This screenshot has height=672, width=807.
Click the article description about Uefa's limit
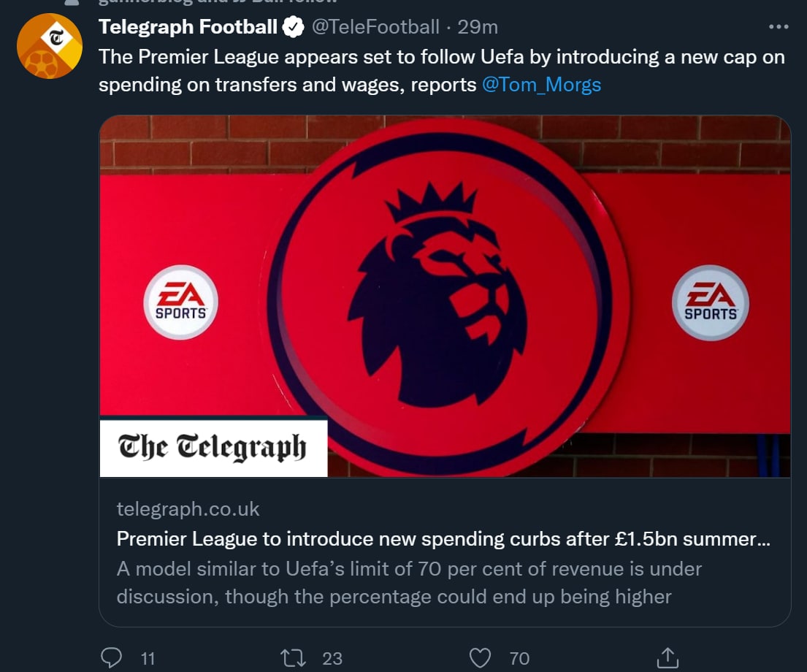pos(409,582)
